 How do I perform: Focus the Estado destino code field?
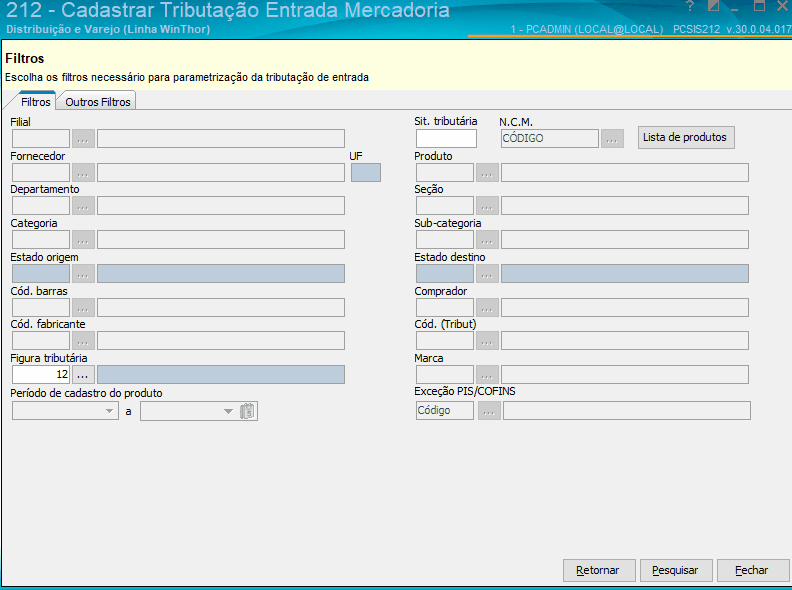click(x=445, y=274)
